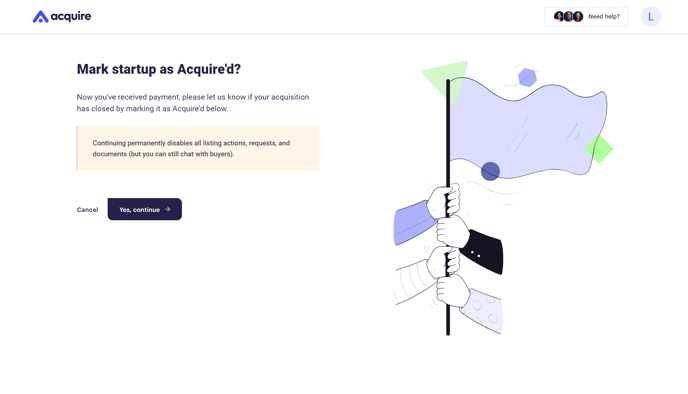This screenshot has height=394, width=688.
Task: Click the support team avatars cluster
Action: coord(568,17)
